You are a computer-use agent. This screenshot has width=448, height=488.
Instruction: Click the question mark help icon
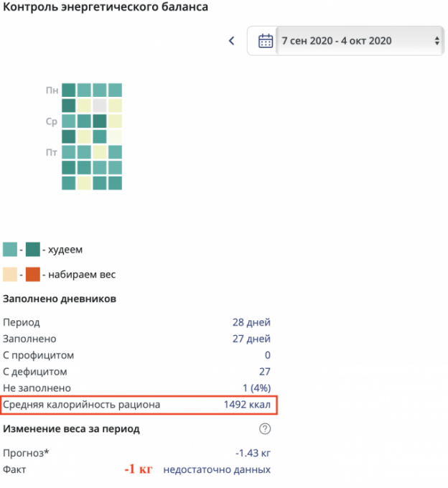[x=265, y=429]
